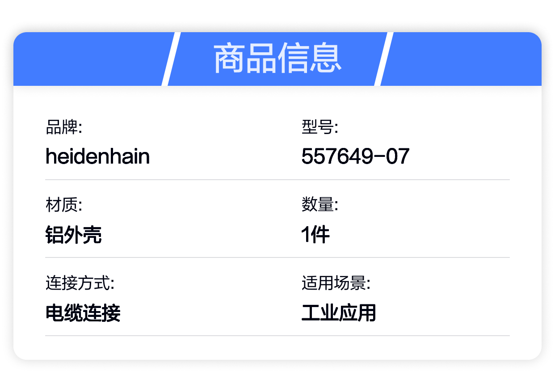
Task: Click the model number 557649-07
Action: click(355, 156)
